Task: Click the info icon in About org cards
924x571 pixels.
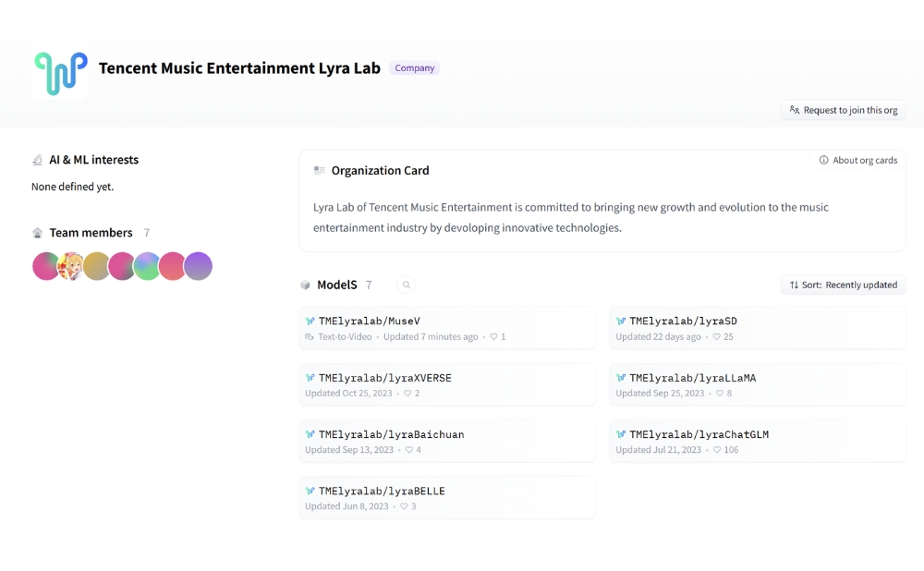Action: [824, 160]
